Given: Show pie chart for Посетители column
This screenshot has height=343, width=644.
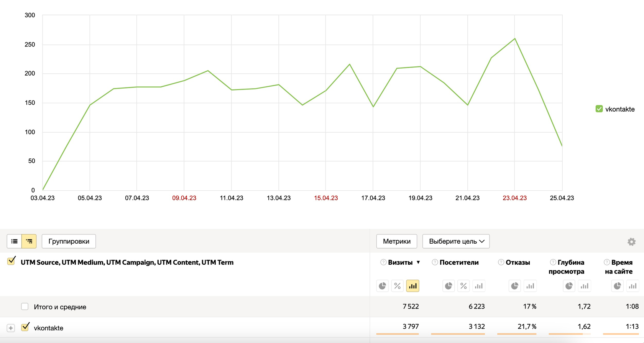Looking at the screenshot, I should [x=449, y=286].
